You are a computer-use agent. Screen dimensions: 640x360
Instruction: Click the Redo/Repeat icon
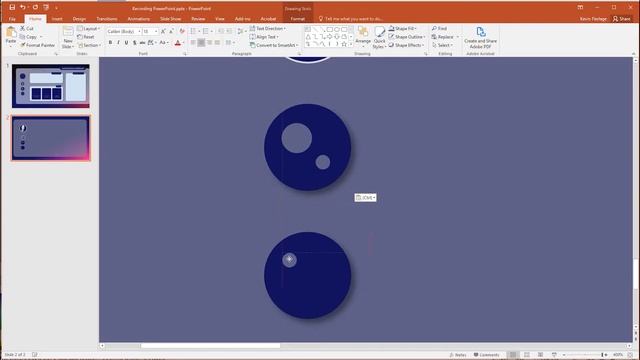click(x=35, y=7)
